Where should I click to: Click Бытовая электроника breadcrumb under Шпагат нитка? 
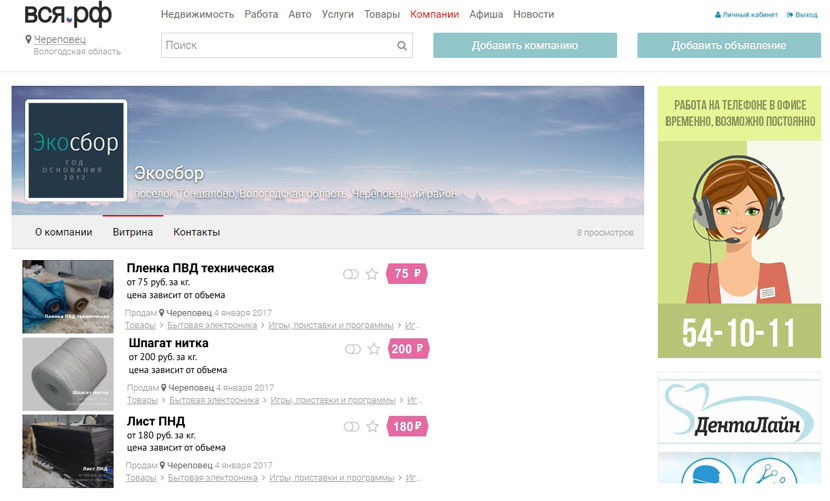(214, 400)
